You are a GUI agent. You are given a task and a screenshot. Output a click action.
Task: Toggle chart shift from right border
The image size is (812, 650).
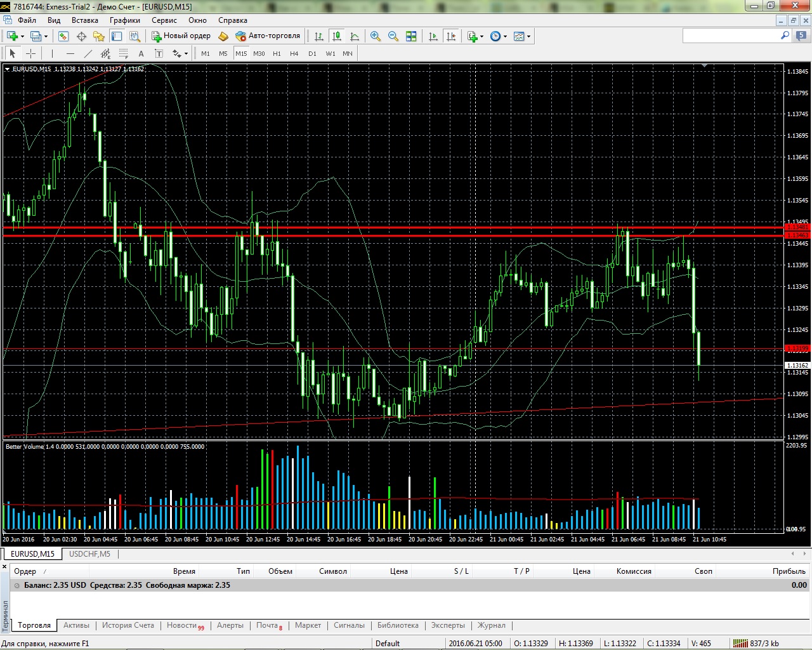coord(451,36)
